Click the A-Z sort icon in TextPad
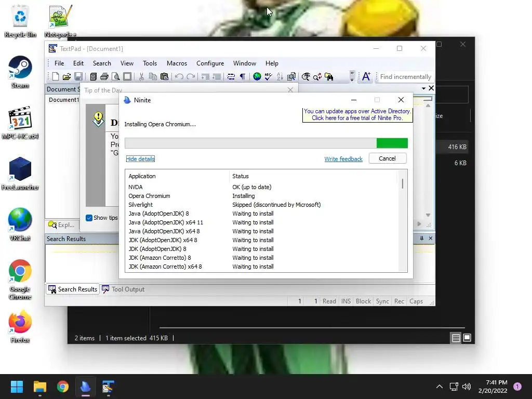The image size is (532, 399). point(280,77)
